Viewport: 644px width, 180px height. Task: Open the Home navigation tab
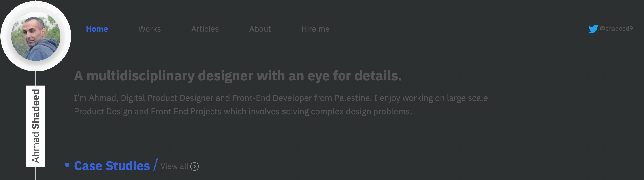[97, 29]
